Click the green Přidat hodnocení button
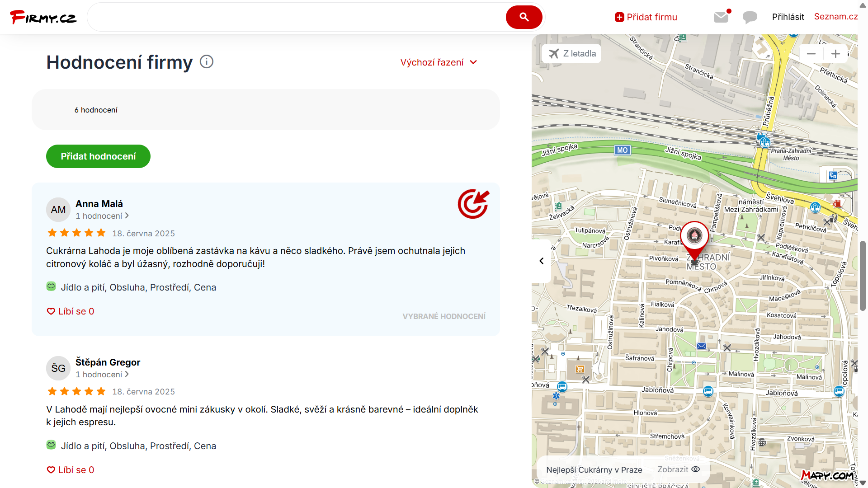868x488 pixels. 98,156
